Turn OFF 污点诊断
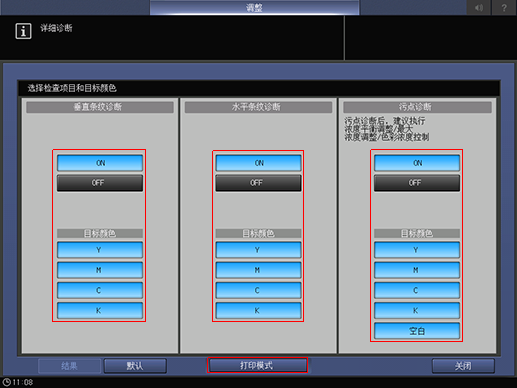 pyautogui.click(x=417, y=183)
